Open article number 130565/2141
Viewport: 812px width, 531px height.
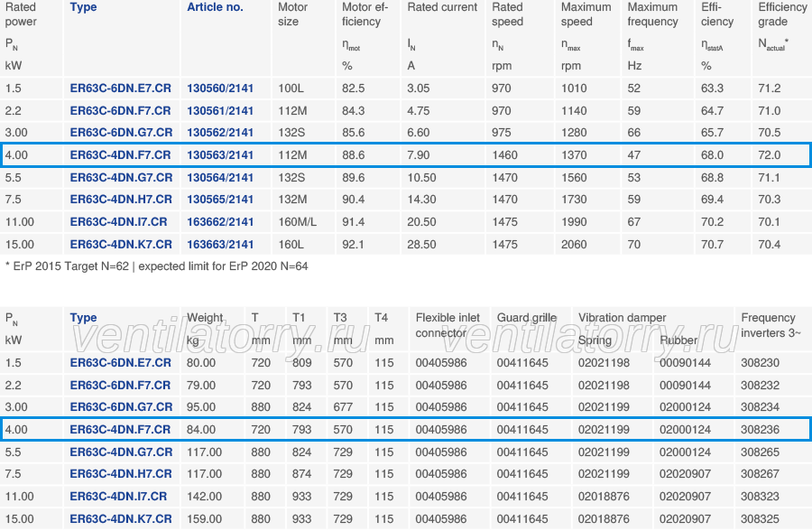click(220, 199)
